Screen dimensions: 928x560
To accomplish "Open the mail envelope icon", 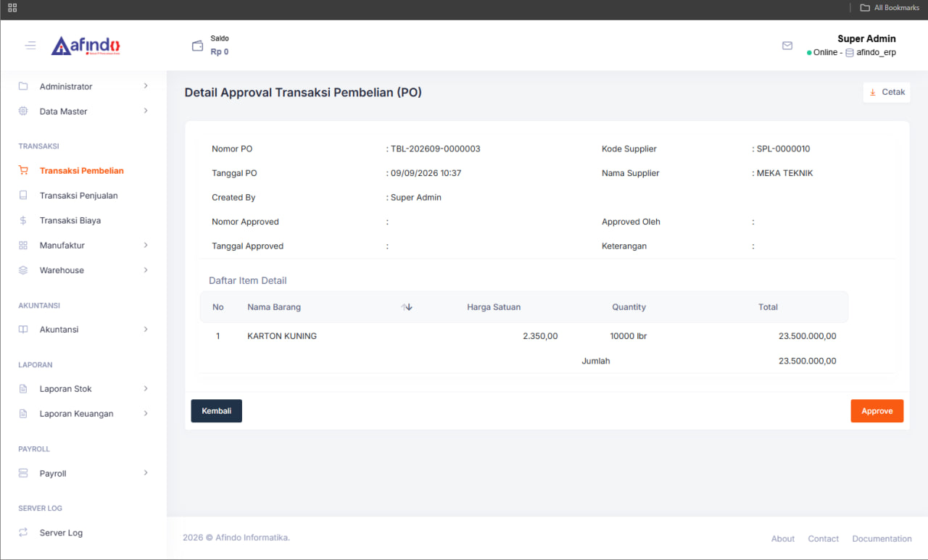I will 787,46.
